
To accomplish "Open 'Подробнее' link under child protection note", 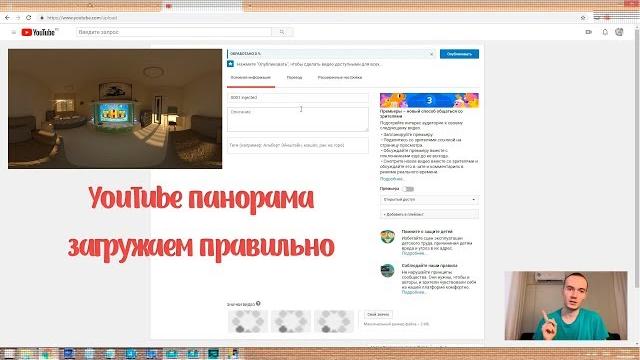I will point(413,253).
